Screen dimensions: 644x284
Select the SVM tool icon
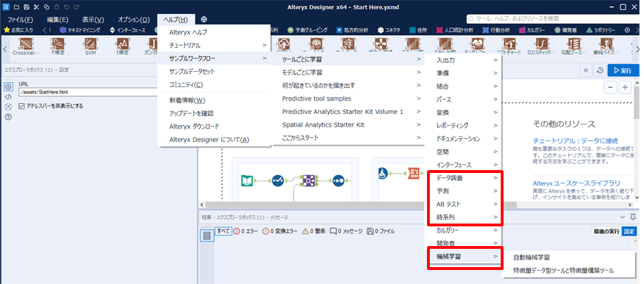click(91, 44)
